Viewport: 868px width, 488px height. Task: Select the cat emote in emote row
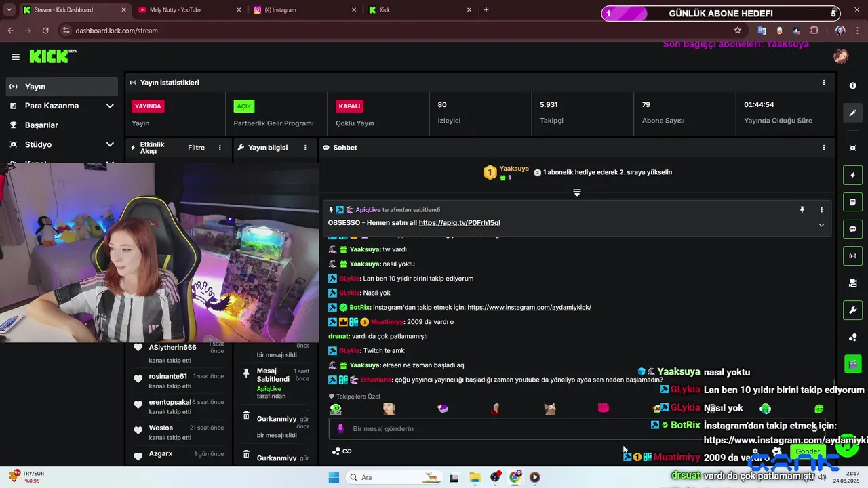[550, 409]
